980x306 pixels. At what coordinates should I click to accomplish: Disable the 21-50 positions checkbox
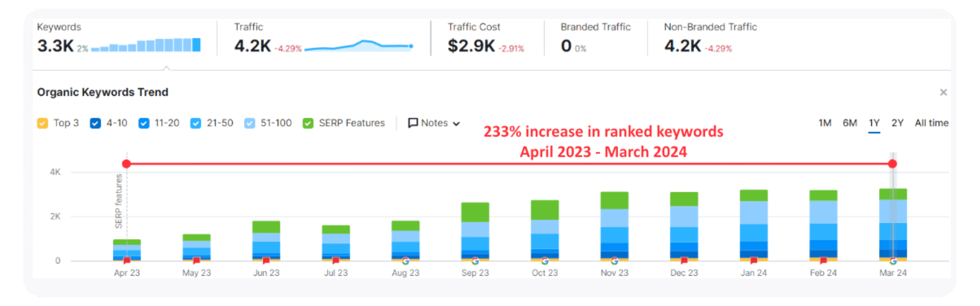coord(195,123)
